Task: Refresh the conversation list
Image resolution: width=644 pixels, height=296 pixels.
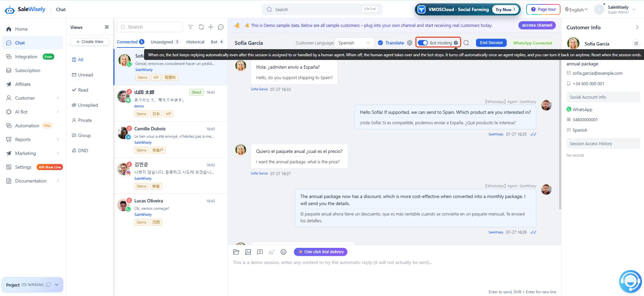Action: (201, 27)
